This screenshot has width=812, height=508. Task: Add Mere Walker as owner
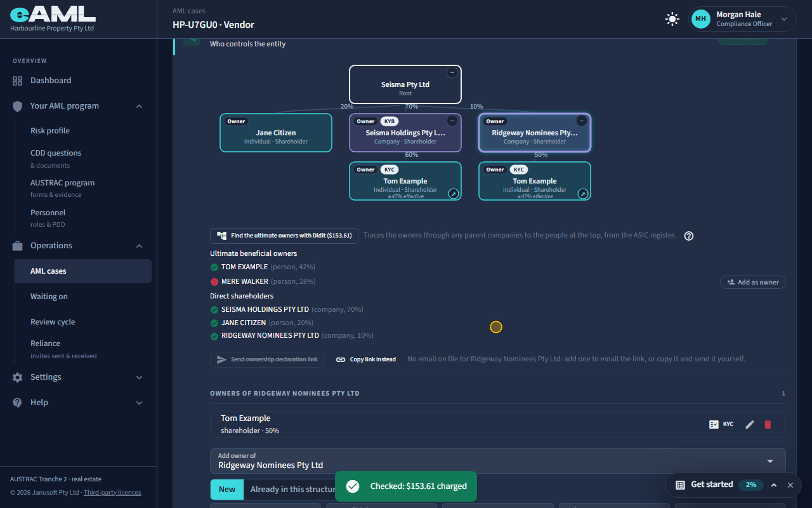753,282
